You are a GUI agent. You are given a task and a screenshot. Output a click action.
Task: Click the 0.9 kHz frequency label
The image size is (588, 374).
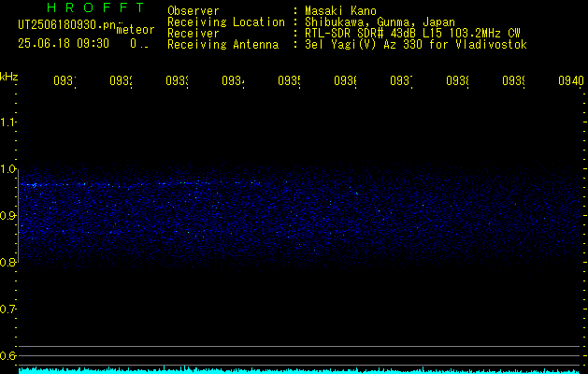coord(8,215)
